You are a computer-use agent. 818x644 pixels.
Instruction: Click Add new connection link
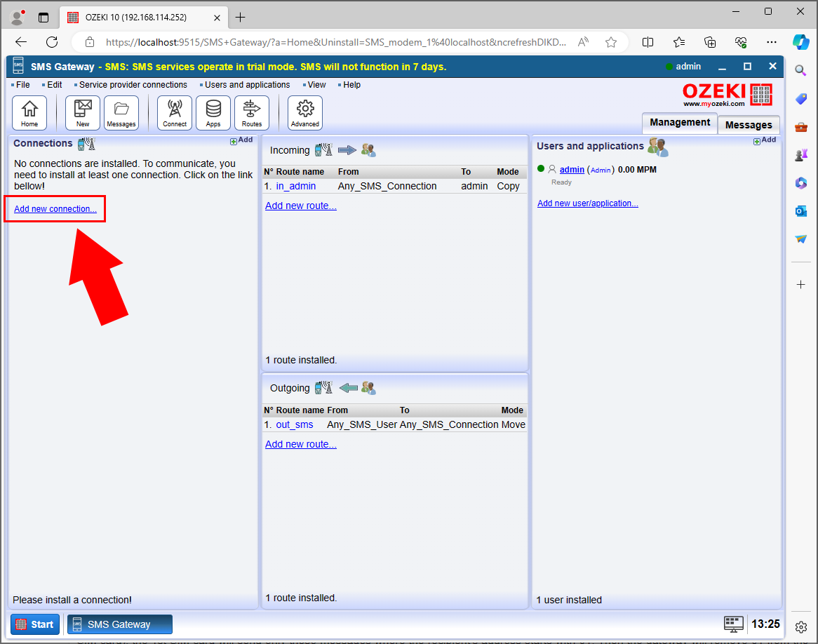click(x=55, y=209)
